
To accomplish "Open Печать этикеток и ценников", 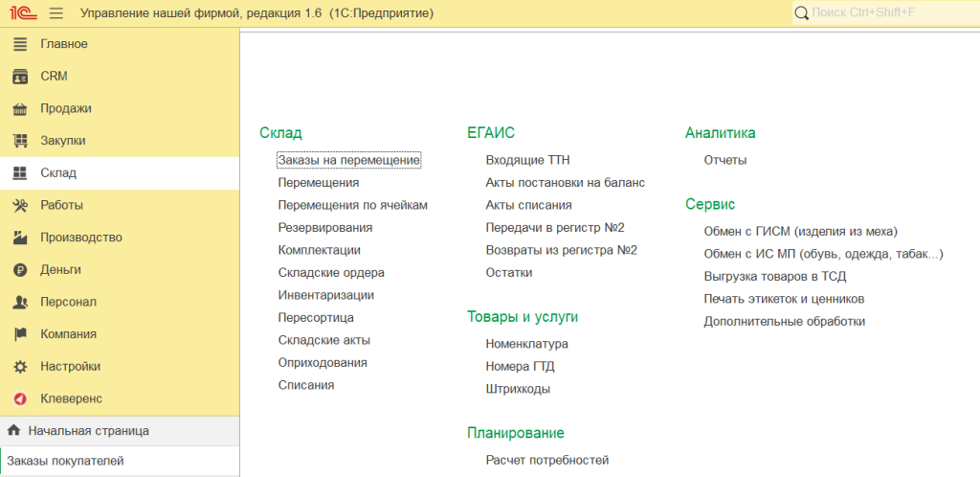I will (784, 299).
